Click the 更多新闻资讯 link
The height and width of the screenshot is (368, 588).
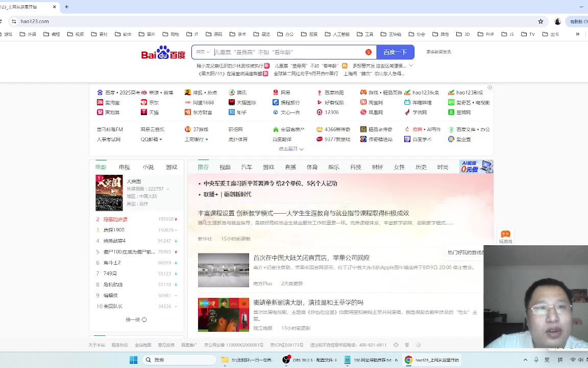[439, 52]
